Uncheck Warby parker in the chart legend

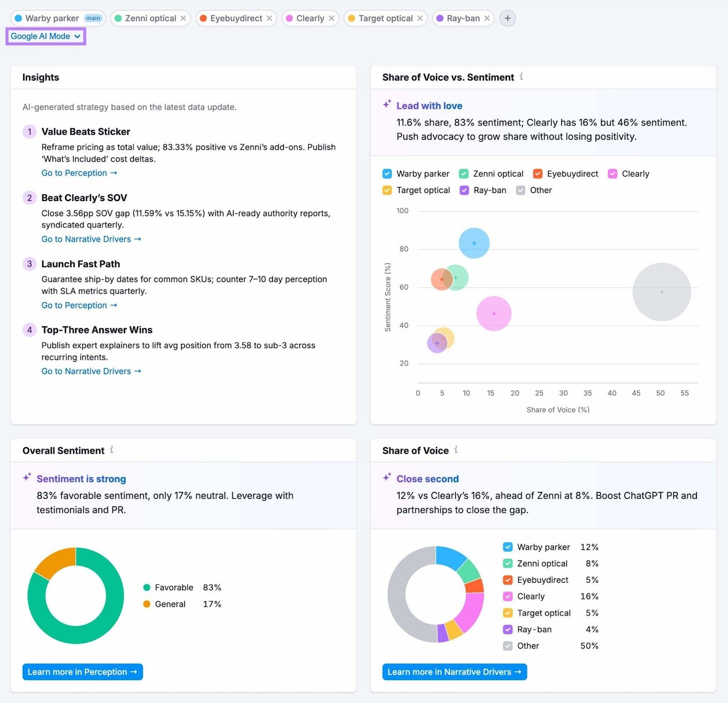pos(387,174)
